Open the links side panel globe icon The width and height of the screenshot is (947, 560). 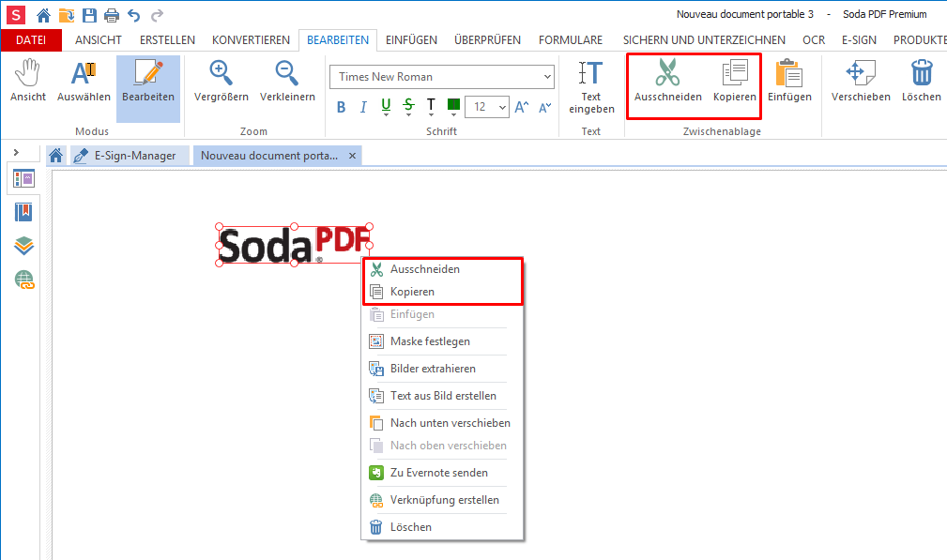point(24,280)
